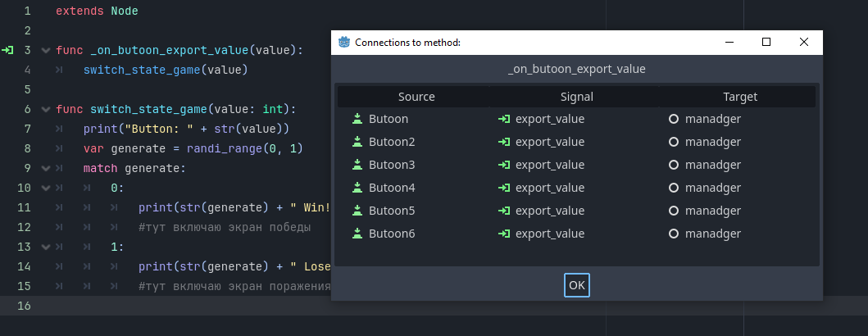Click the Source column header
Screen dimensions: 868x336
(416, 97)
